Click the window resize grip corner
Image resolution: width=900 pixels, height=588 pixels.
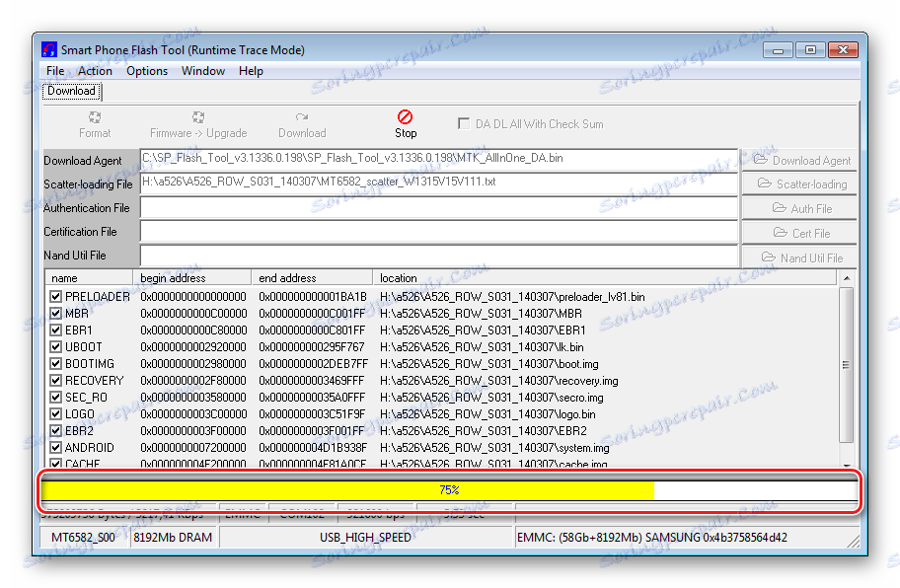854,541
